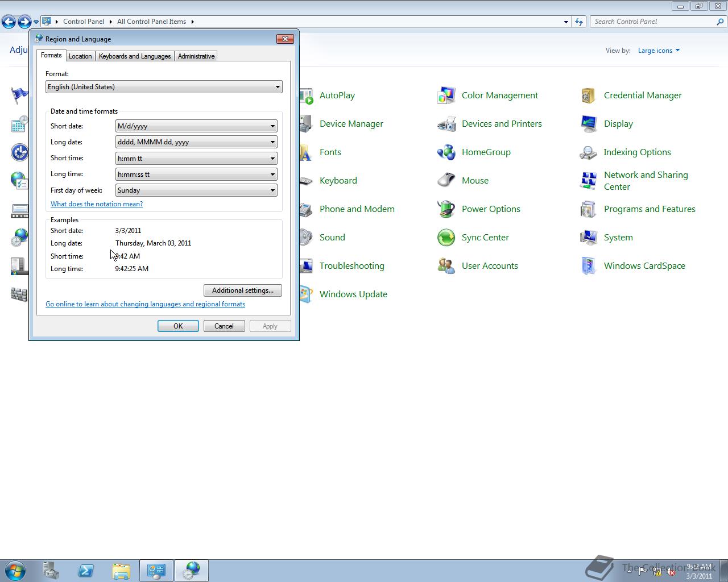The image size is (728, 582).
Task: Cancel the Region and Language dialog
Action: coord(224,326)
